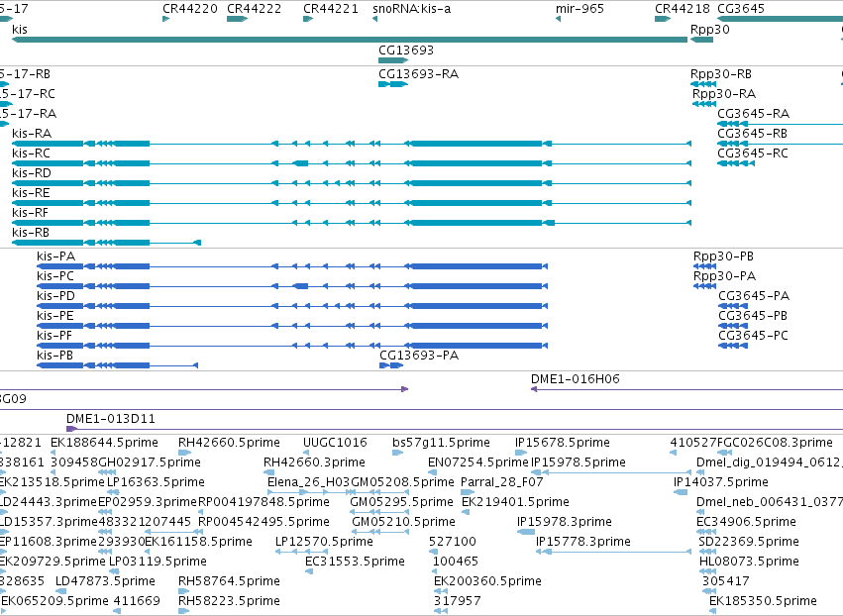Select the CR44222 gene label

point(254,9)
